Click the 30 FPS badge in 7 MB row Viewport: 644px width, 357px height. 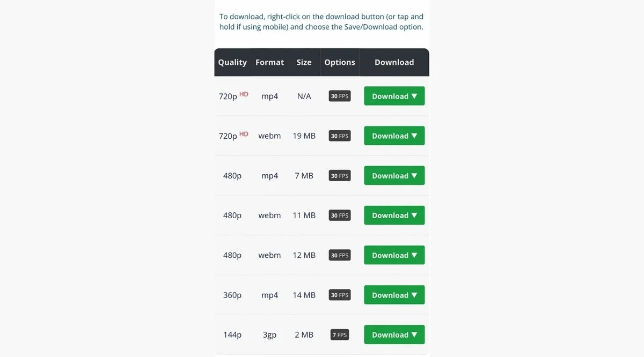[x=340, y=176]
